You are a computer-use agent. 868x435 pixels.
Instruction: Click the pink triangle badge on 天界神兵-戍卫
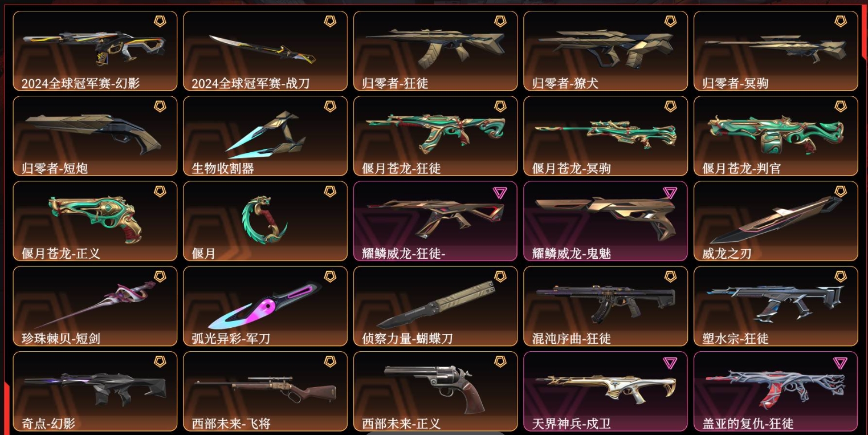pos(670,363)
